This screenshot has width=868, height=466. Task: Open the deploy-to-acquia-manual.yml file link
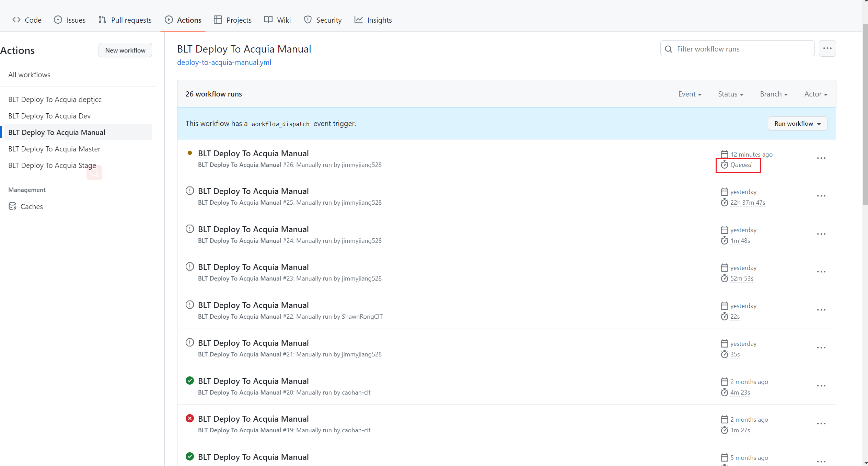[224, 62]
